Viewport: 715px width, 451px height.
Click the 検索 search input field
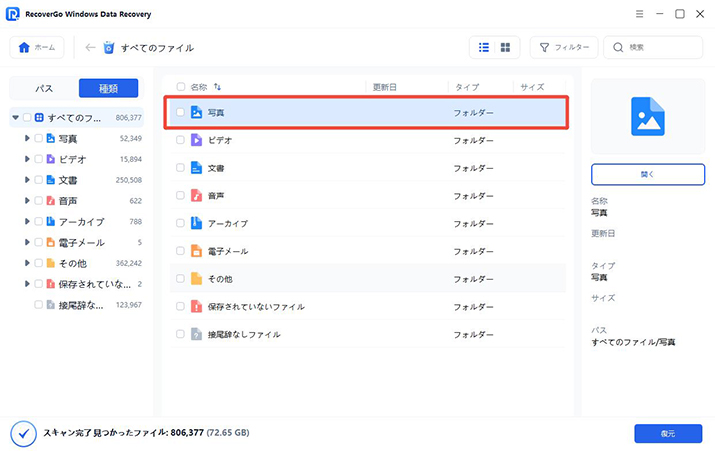click(653, 47)
